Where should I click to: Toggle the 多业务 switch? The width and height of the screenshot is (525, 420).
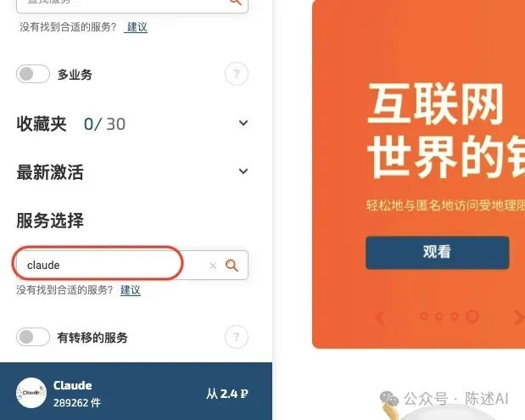coord(33,74)
